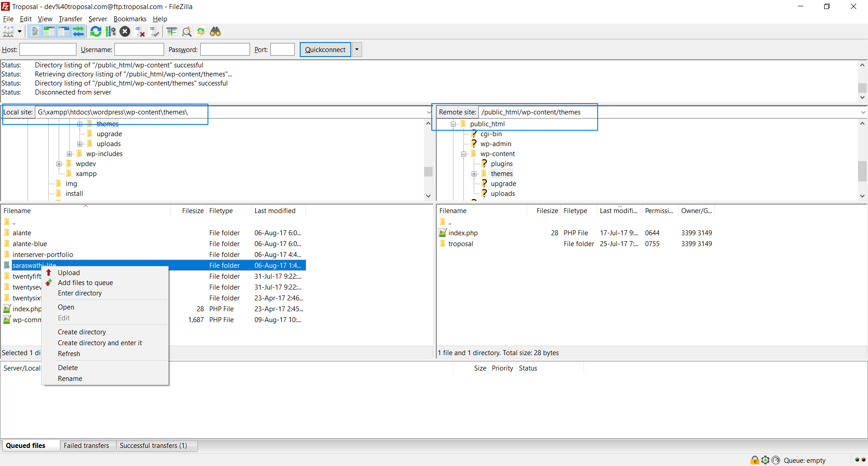Click the Quickconnect button

coord(325,49)
